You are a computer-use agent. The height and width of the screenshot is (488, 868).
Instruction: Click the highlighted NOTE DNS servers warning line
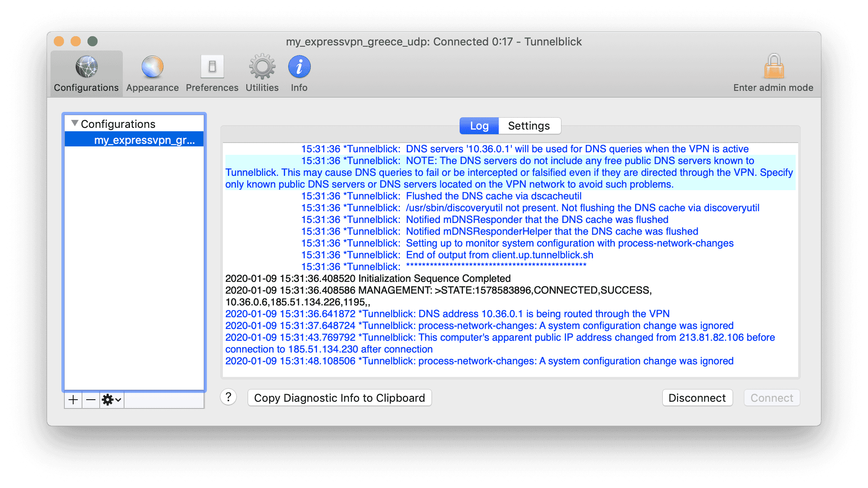pyautogui.click(x=510, y=172)
